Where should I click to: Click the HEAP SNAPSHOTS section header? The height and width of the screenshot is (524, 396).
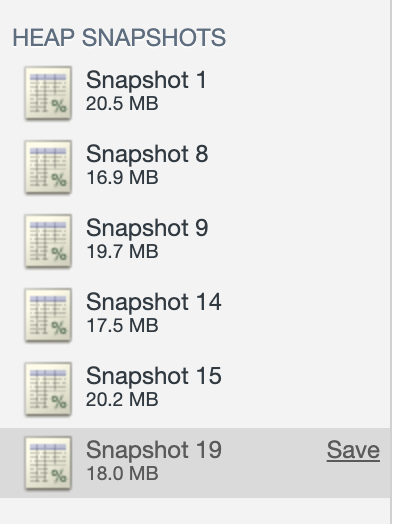point(119,37)
